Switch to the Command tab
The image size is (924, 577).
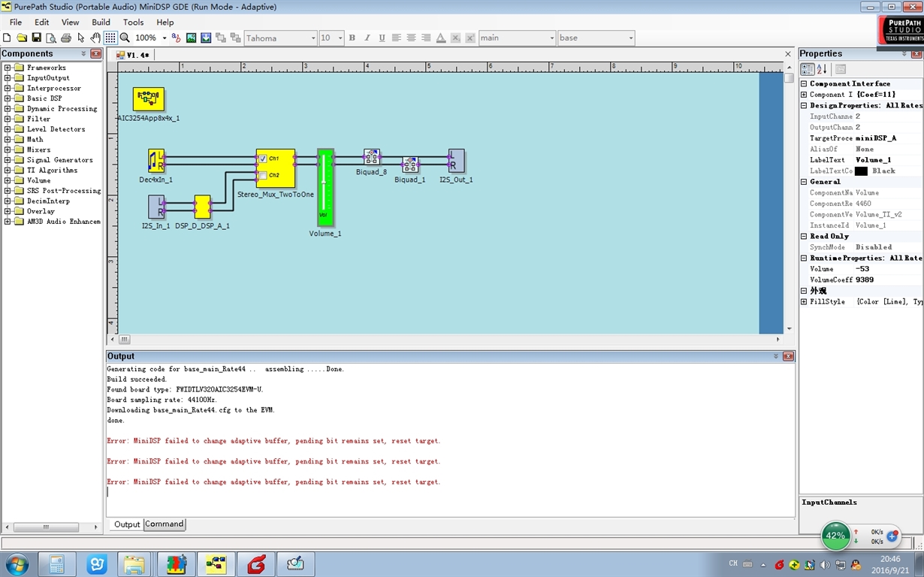click(x=164, y=524)
